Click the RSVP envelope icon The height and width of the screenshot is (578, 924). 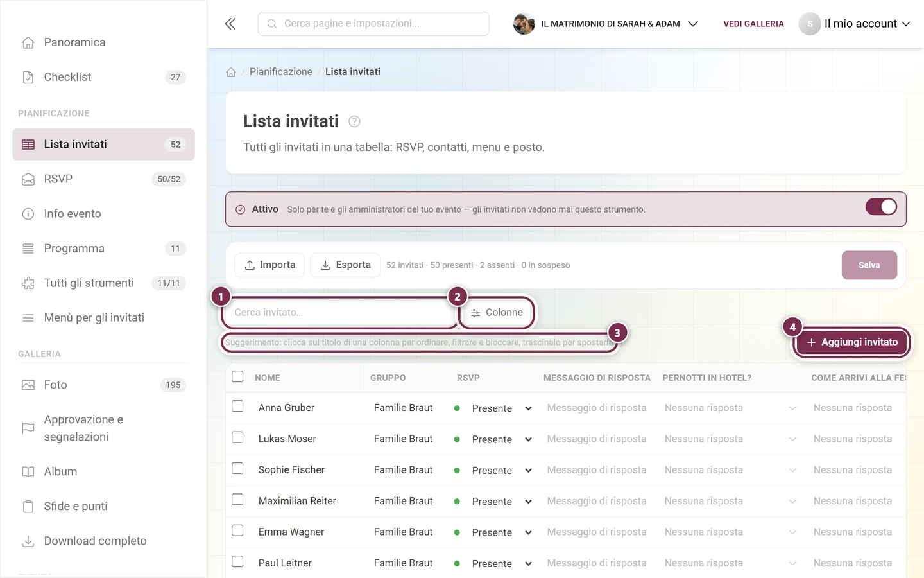[x=28, y=179]
